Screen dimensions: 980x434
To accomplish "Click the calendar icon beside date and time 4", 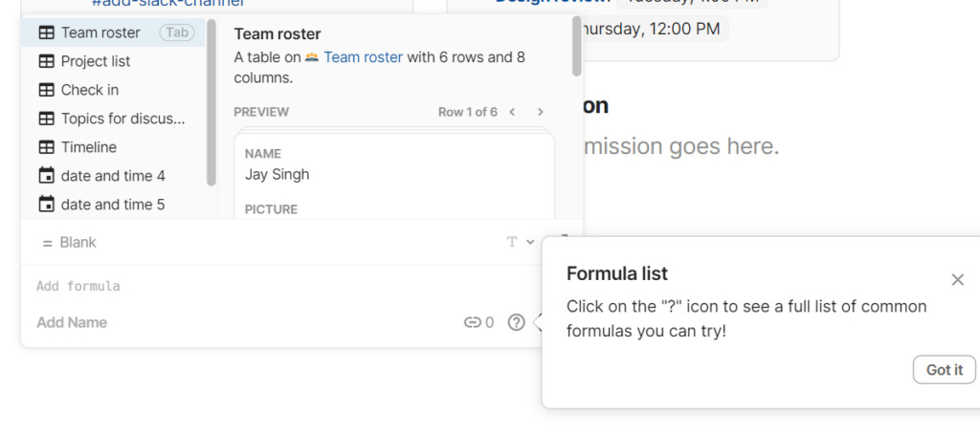I will (x=46, y=176).
